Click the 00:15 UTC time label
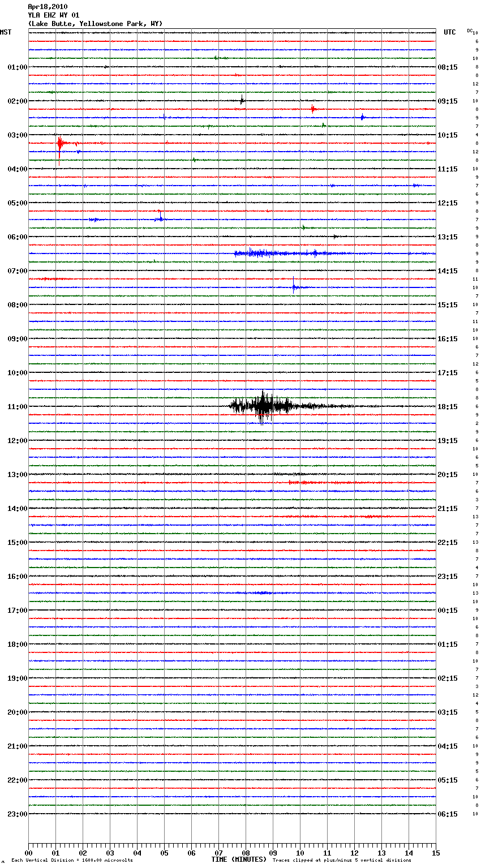Image resolution: width=481 pixels, height=868 pixels. pyautogui.click(x=448, y=611)
